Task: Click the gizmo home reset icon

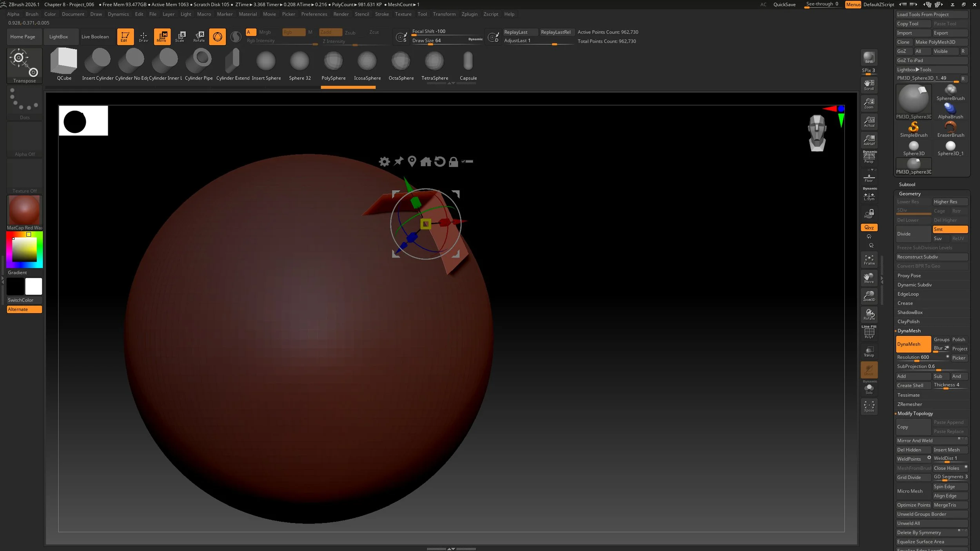Action: [426, 161]
